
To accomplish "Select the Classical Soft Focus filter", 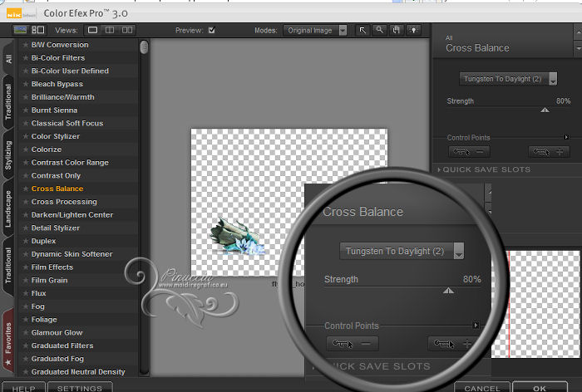I will click(67, 123).
